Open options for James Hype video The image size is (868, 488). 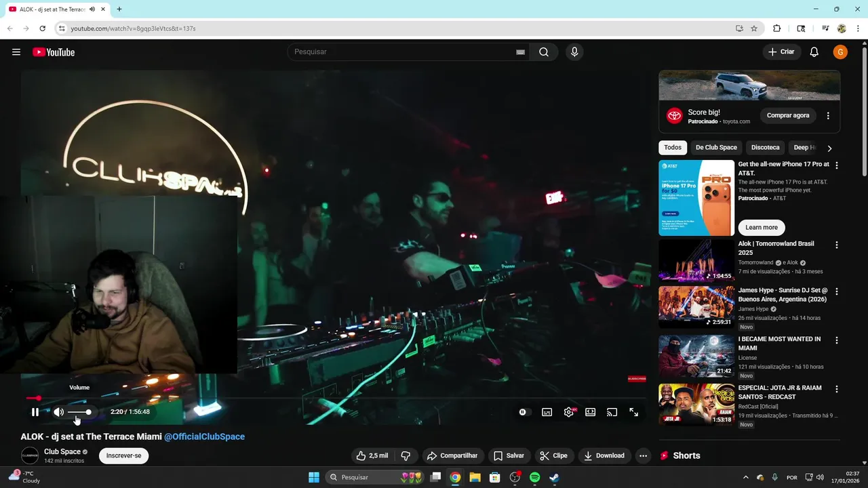coord(836,291)
